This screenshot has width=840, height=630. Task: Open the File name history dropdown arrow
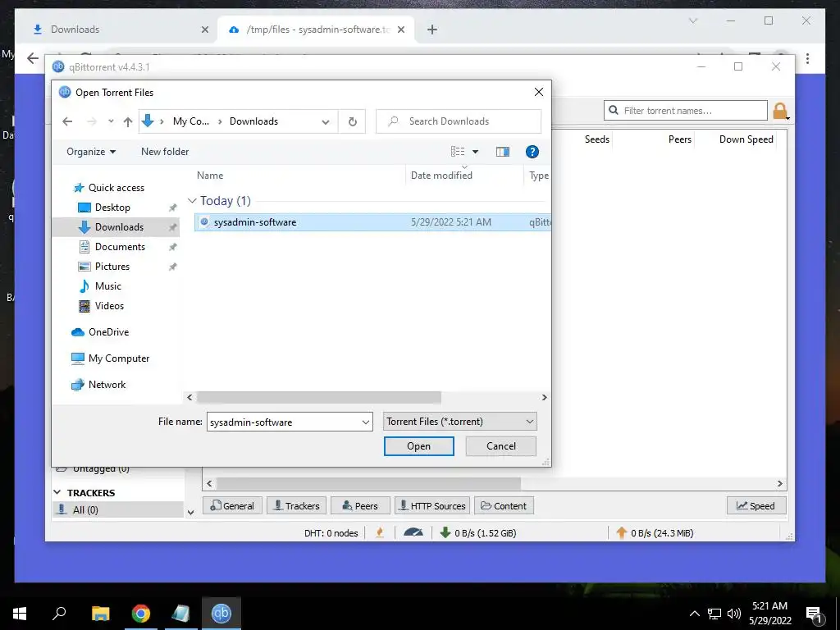(x=366, y=422)
